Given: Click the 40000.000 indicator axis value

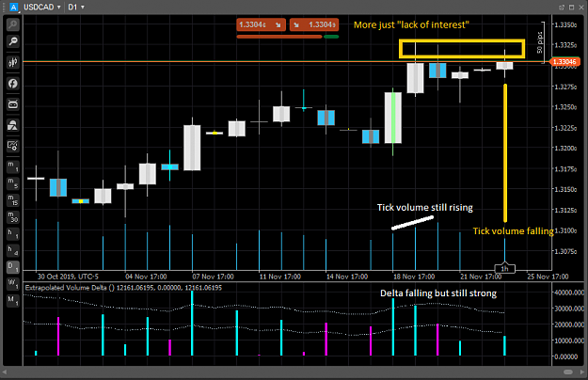Looking at the screenshot, I should 569,293.
